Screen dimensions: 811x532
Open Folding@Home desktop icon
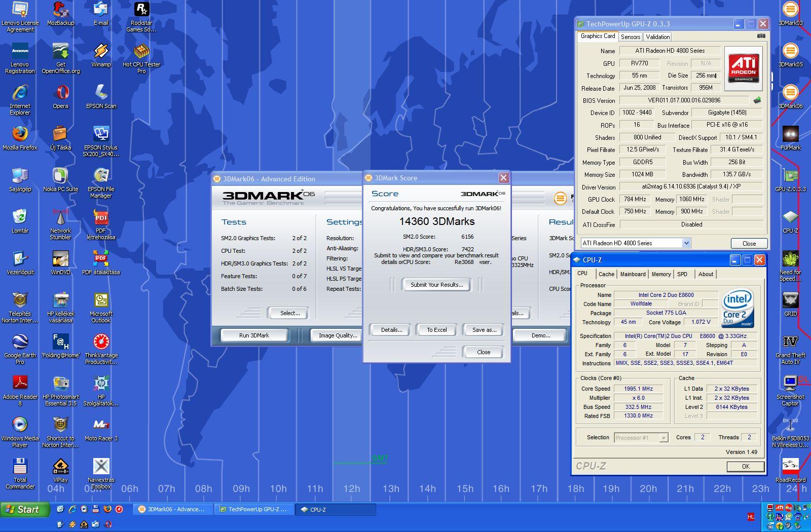click(x=60, y=347)
